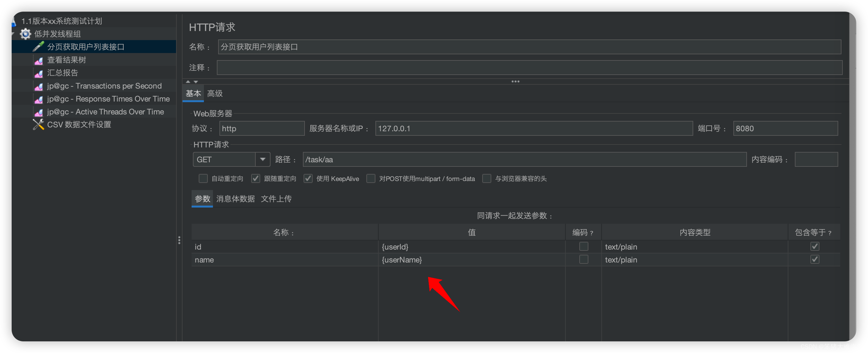Click text/plain in the name row
This screenshot has height=353, width=868.
point(695,260)
